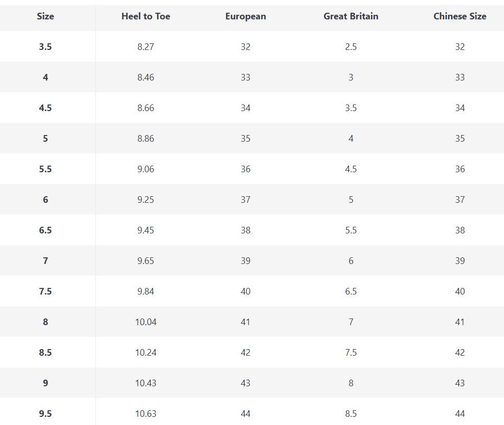Click Chinese Size 40 cell

[x=460, y=291]
